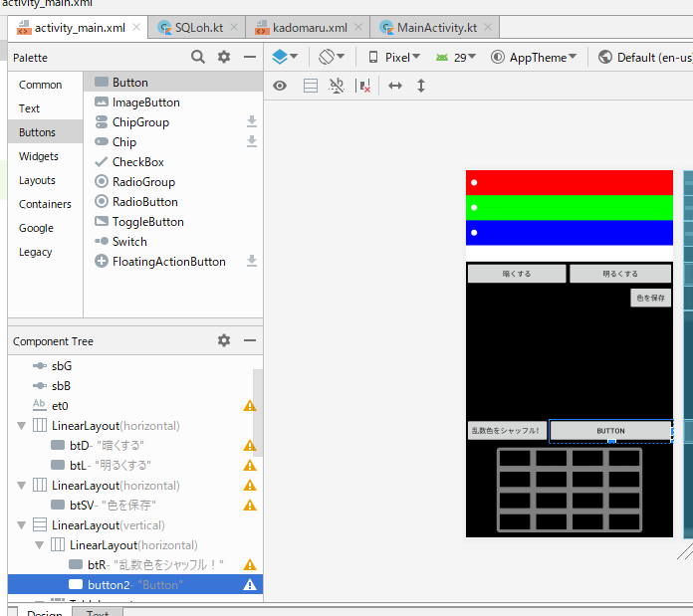Image resolution: width=693 pixels, height=616 pixels.
Task: Open Containers palette category
Action: 45,204
